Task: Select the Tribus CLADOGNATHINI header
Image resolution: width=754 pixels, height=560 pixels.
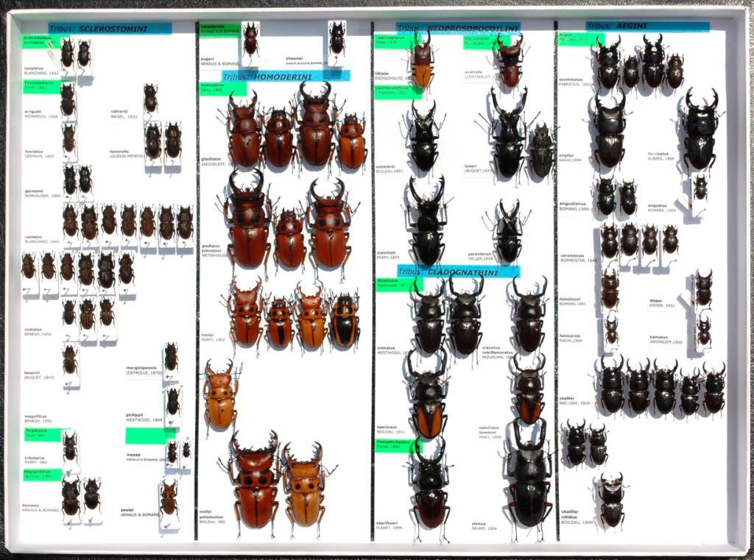Action: (x=459, y=272)
